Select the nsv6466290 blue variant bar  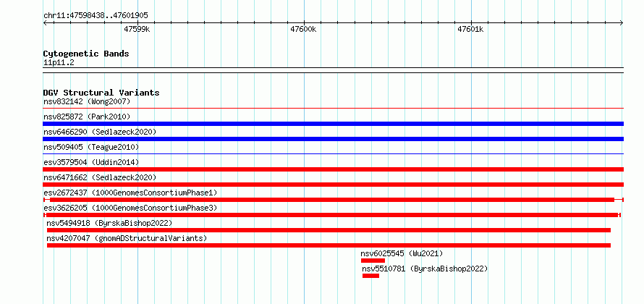coord(333,139)
